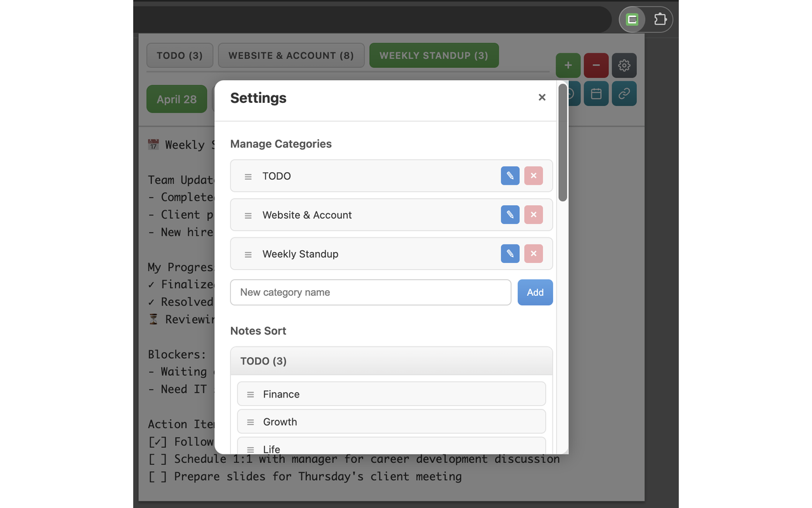Viewport: 812px width, 508px height.
Task: Select the WEEKLY STANDUP tab
Action: [x=434, y=55]
